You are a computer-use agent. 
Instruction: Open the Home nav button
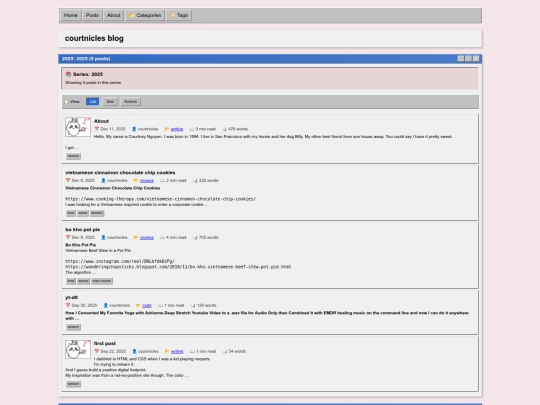pos(71,15)
